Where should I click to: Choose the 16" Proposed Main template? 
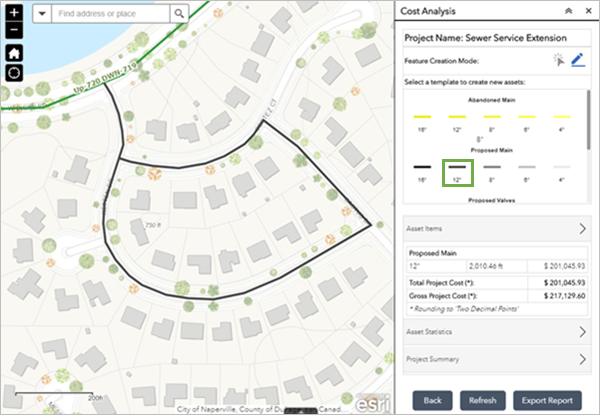point(421,171)
